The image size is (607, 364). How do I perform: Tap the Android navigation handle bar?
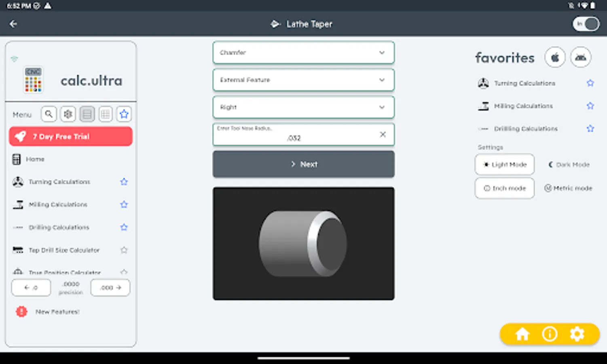[x=303, y=358]
